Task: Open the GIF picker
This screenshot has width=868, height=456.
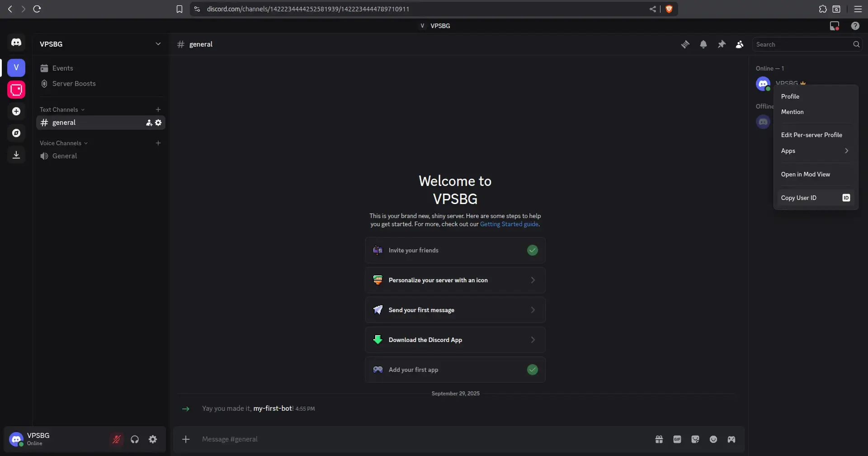Action: (x=677, y=439)
